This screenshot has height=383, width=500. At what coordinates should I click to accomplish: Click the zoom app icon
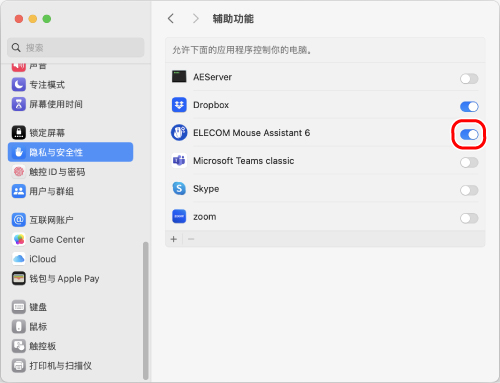tap(179, 217)
